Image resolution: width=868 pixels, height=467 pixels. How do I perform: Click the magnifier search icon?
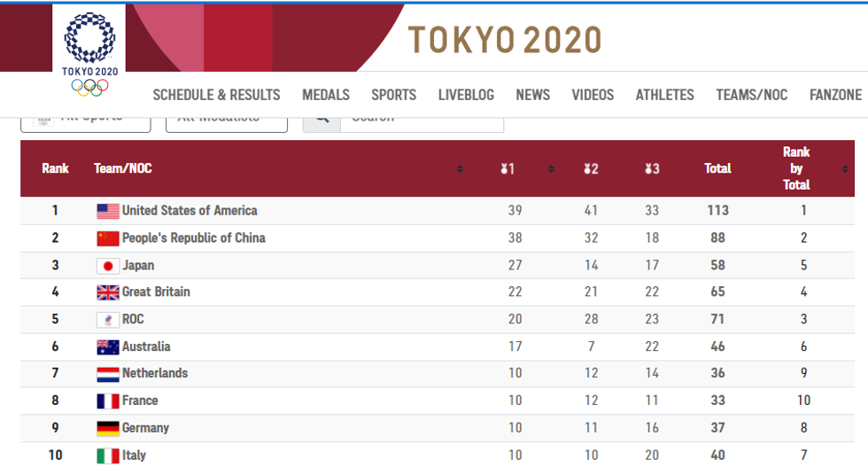(322, 119)
